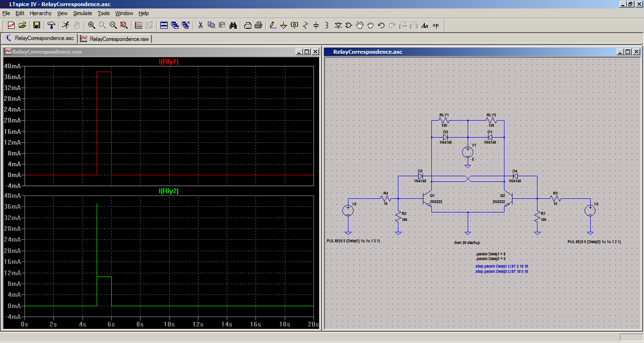644x343 pixels.
Task: Cascade windows using the toolbar icon
Action: pyautogui.click(x=175, y=25)
